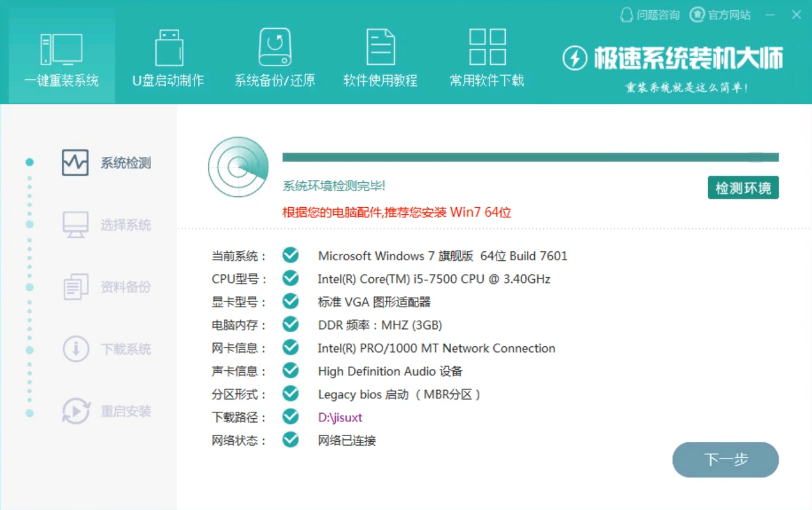Select the 重启安装 restart icon

pyautogui.click(x=75, y=411)
